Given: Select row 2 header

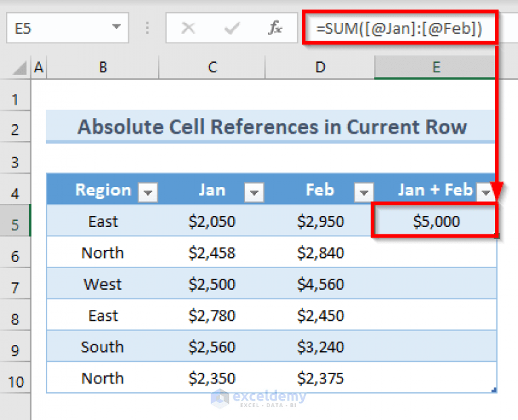Looking at the screenshot, I should (x=16, y=126).
